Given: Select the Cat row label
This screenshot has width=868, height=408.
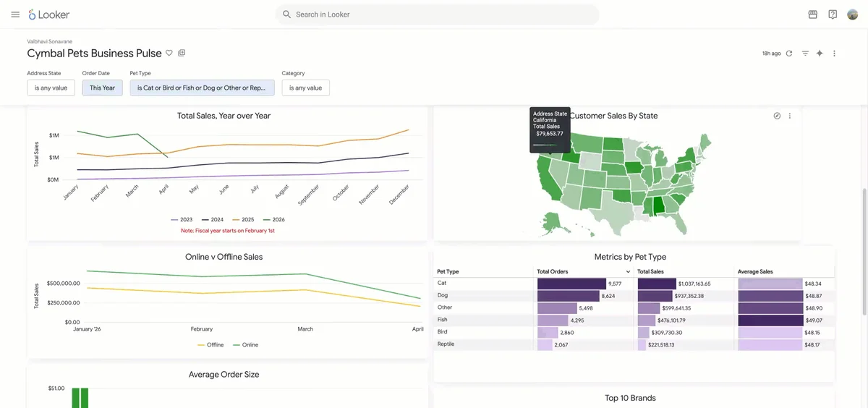Looking at the screenshot, I should [442, 284].
